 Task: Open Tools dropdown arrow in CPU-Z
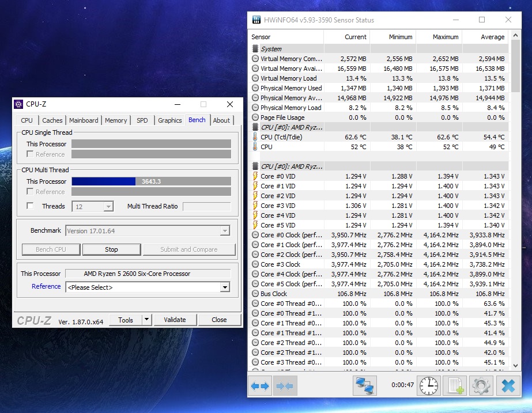point(146,320)
